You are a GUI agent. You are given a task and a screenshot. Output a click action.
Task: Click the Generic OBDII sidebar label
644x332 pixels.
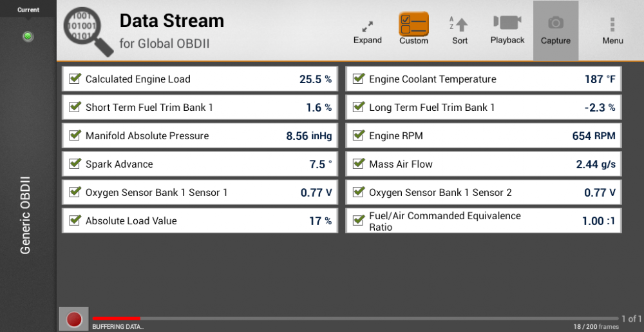tap(26, 215)
